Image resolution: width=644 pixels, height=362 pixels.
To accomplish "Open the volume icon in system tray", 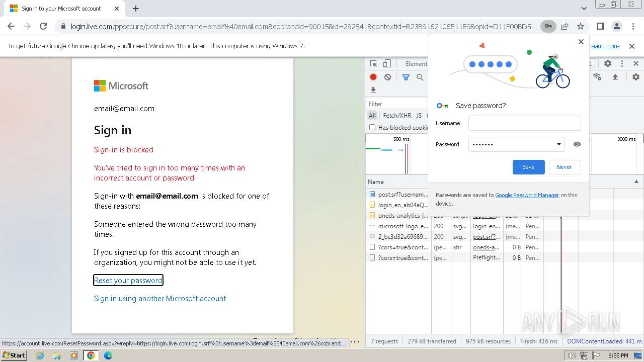I will click(x=572, y=355).
